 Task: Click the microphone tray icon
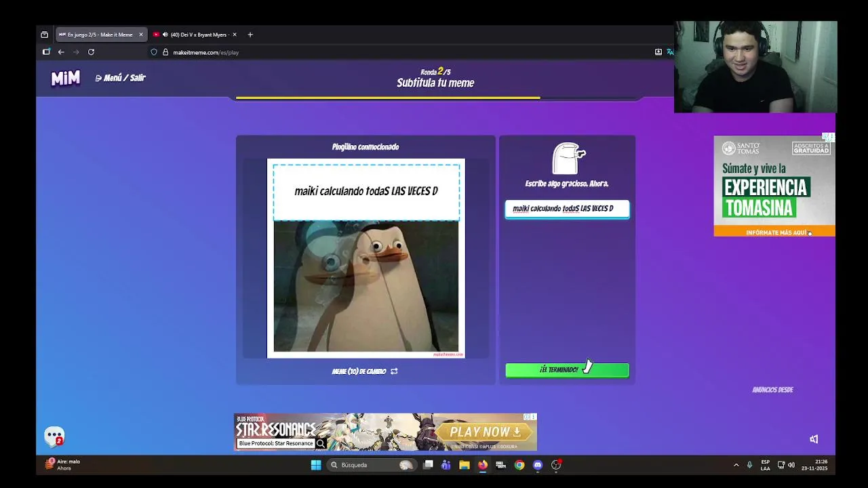(x=749, y=465)
